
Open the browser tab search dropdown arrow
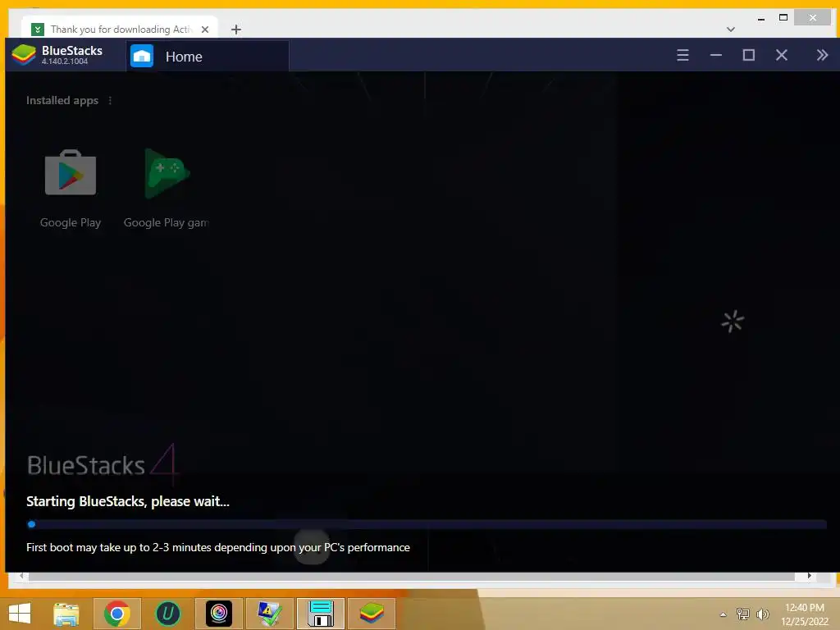pos(731,30)
